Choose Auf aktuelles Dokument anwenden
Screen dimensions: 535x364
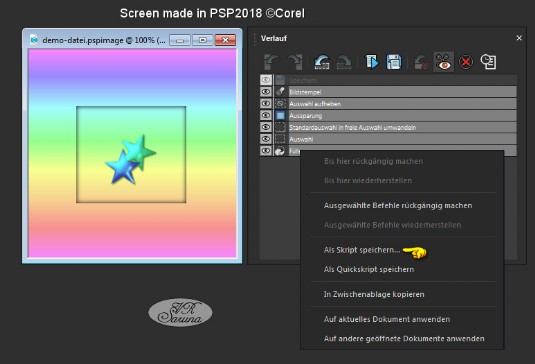(387, 319)
